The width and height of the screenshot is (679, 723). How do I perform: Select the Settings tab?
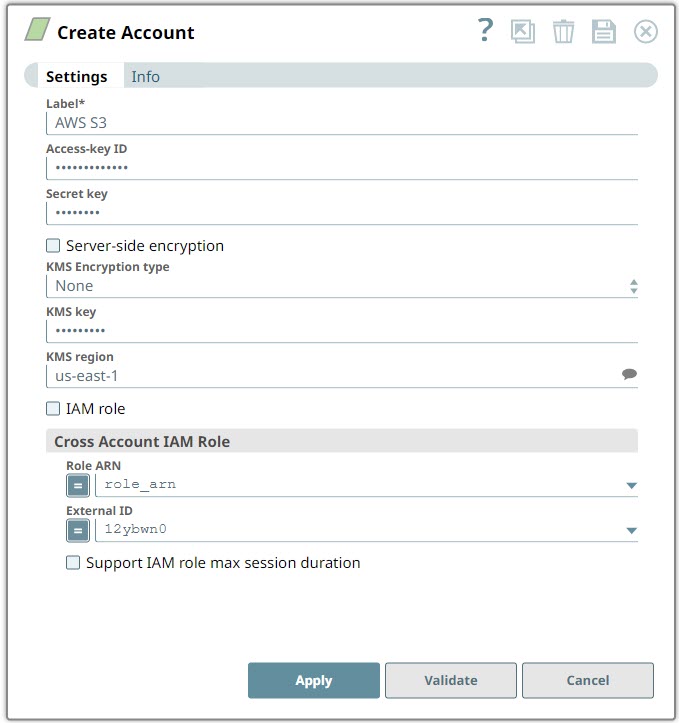point(77,77)
